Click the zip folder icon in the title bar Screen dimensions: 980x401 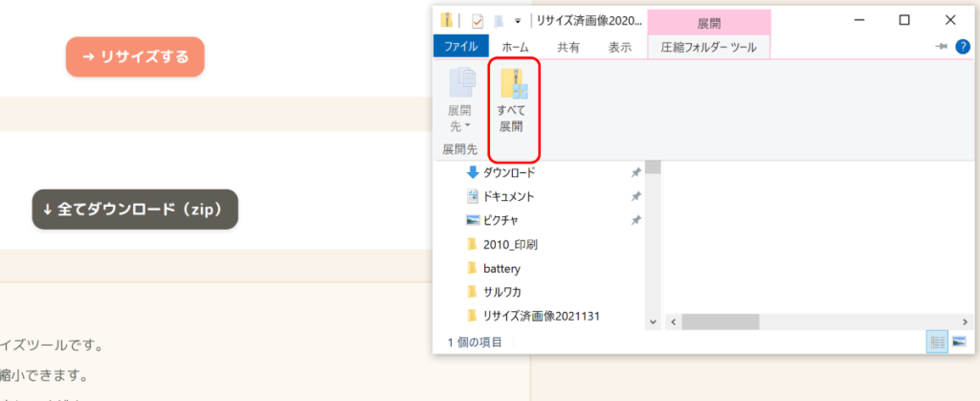(x=446, y=20)
